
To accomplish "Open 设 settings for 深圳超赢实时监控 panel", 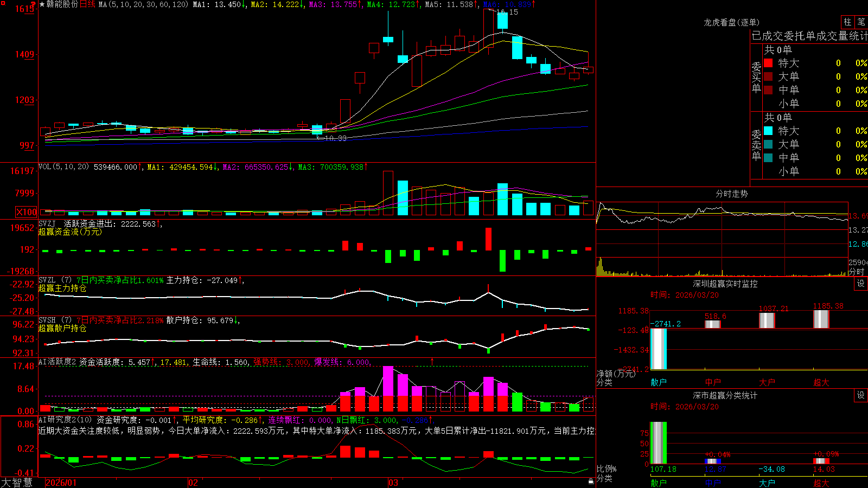I will pos(861,284).
